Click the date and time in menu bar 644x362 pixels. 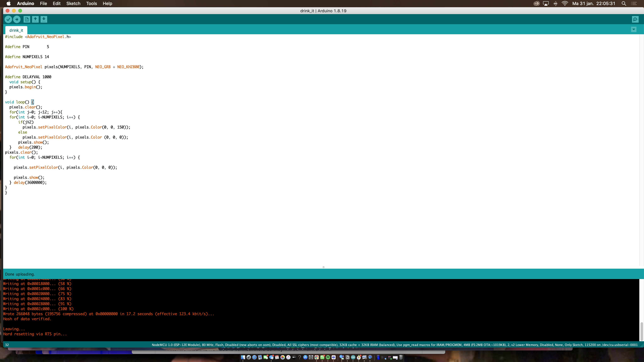pos(594,3)
